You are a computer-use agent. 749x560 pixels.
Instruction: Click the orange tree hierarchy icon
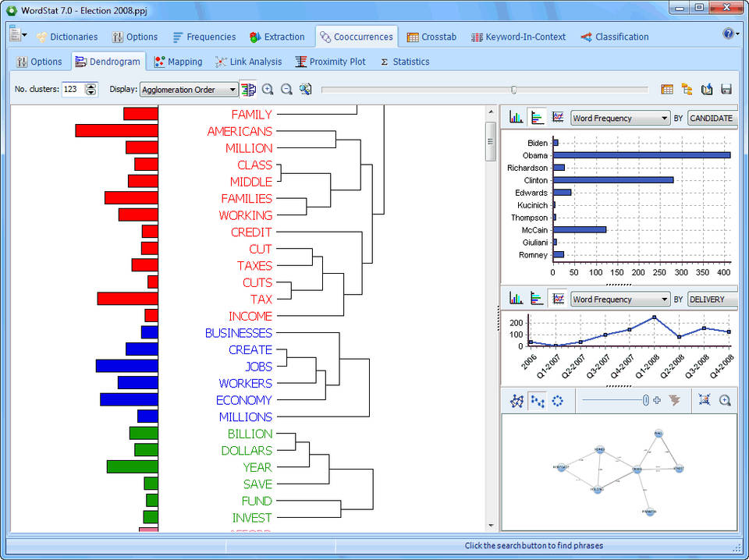point(687,90)
